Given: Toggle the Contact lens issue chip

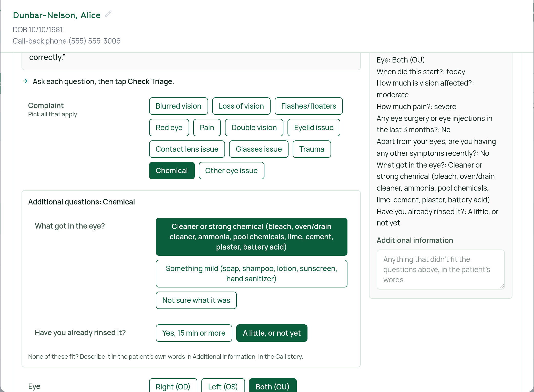Looking at the screenshot, I should click(x=187, y=149).
